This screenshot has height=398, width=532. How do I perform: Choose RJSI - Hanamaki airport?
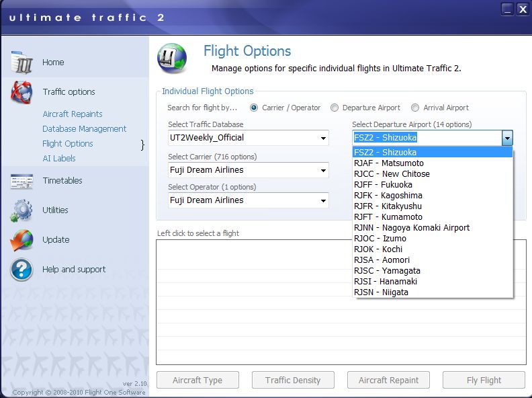coord(433,282)
